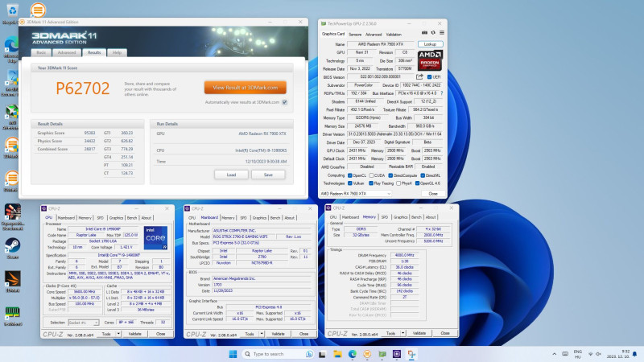The height and width of the screenshot is (362, 644).
Task: Click the AMD Radeon logo in GPU-Z
Action: coord(430,60)
